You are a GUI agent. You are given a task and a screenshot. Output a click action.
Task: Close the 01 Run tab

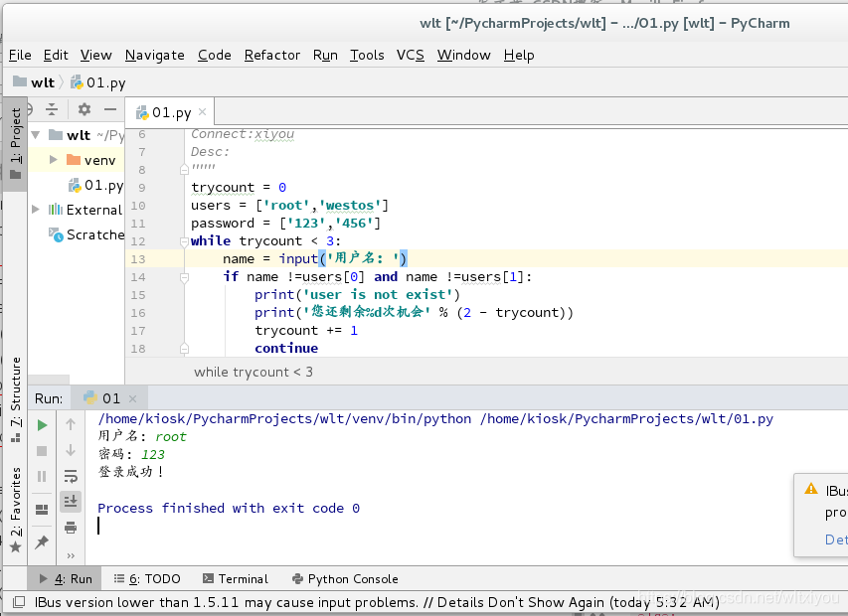click(132, 398)
